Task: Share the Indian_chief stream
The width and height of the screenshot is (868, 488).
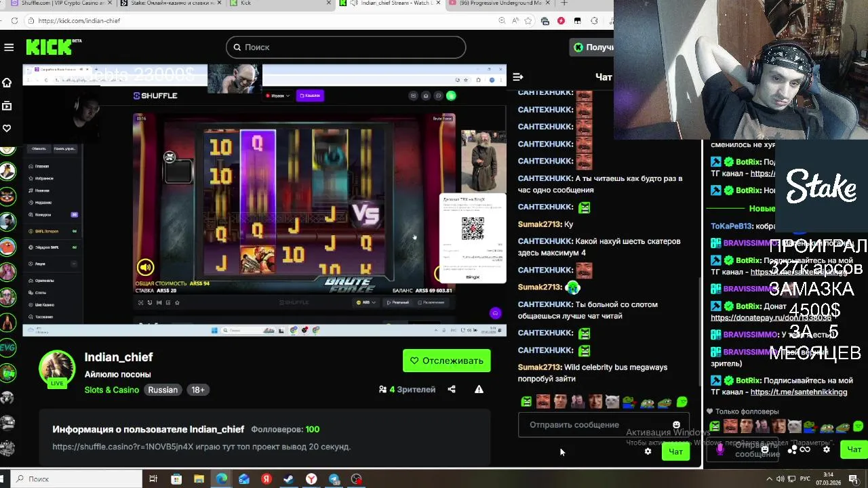Action: (x=452, y=389)
